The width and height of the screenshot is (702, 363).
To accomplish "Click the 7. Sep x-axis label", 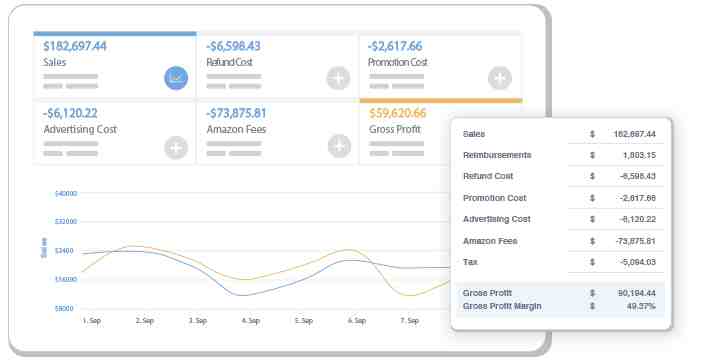I will (x=410, y=320).
